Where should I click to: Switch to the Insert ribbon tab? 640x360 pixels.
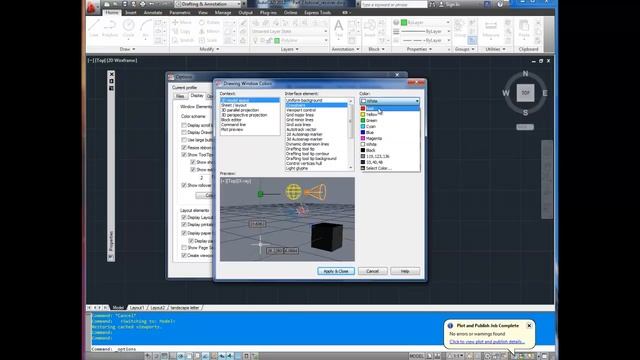coord(131,13)
